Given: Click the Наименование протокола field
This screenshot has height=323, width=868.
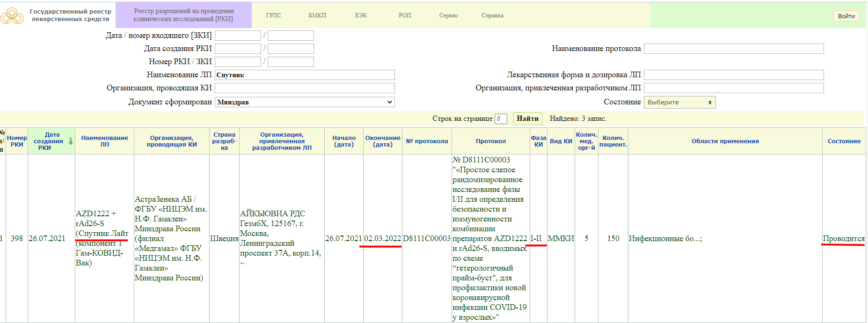Looking at the screenshot, I should click(x=734, y=49).
